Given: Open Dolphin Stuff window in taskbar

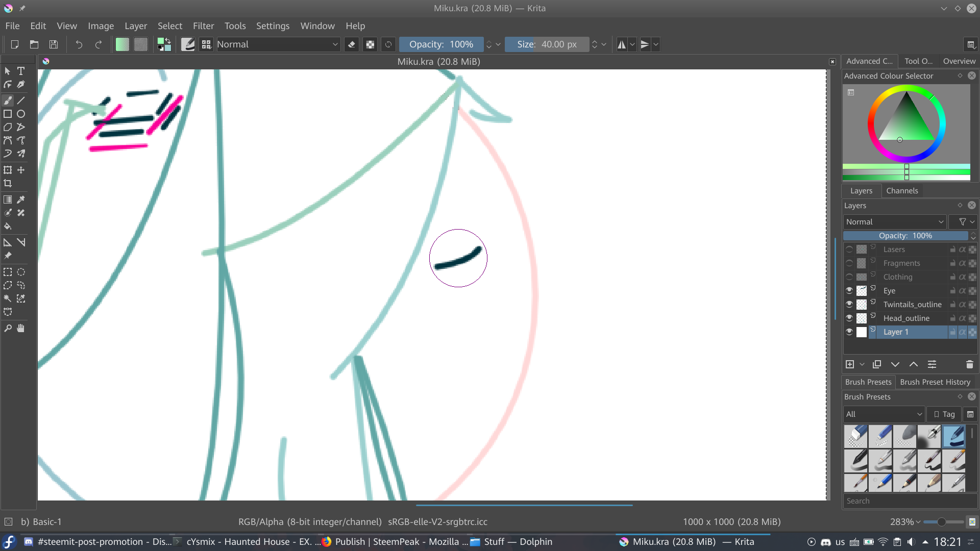Looking at the screenshot, I should click(511, 542).
